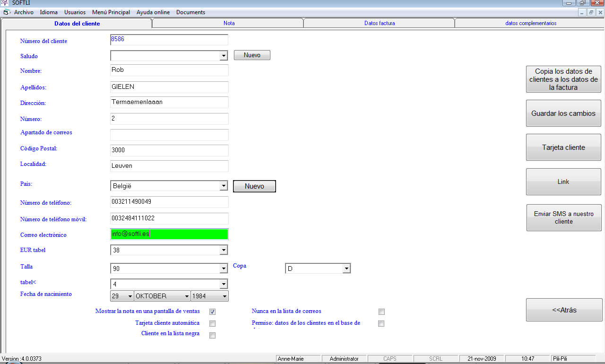Open Tarjeta cliente button
Image resolution: width=605 pixels, height=364 pixels.
click(563, 147)
